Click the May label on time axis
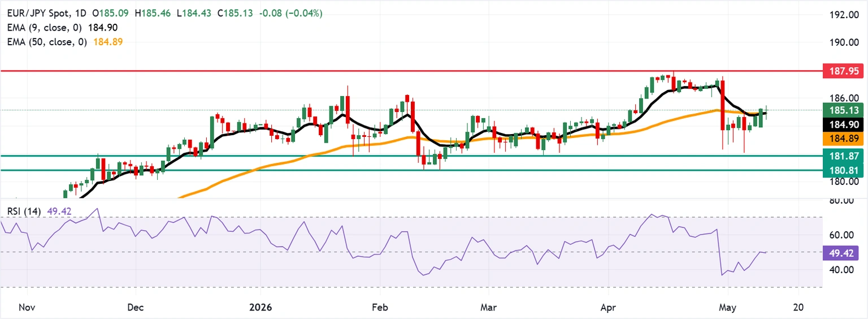 (727, 308)
